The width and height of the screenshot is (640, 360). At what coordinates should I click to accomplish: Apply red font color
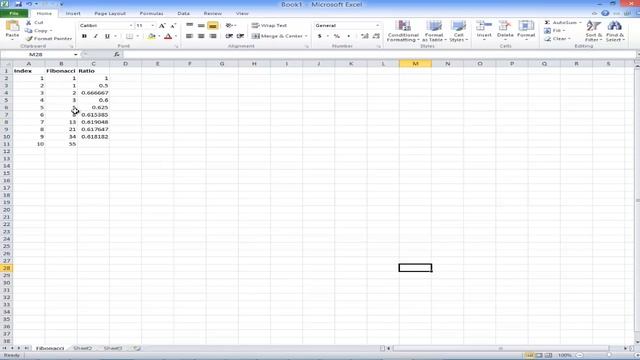168,36
